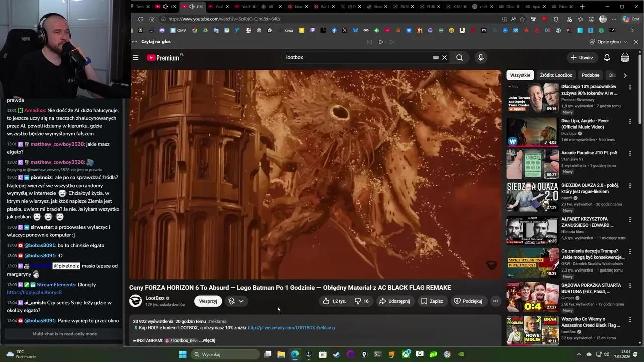
Task: Open the YouTube hamburger guide menu
Action: (x=135, y=57)
